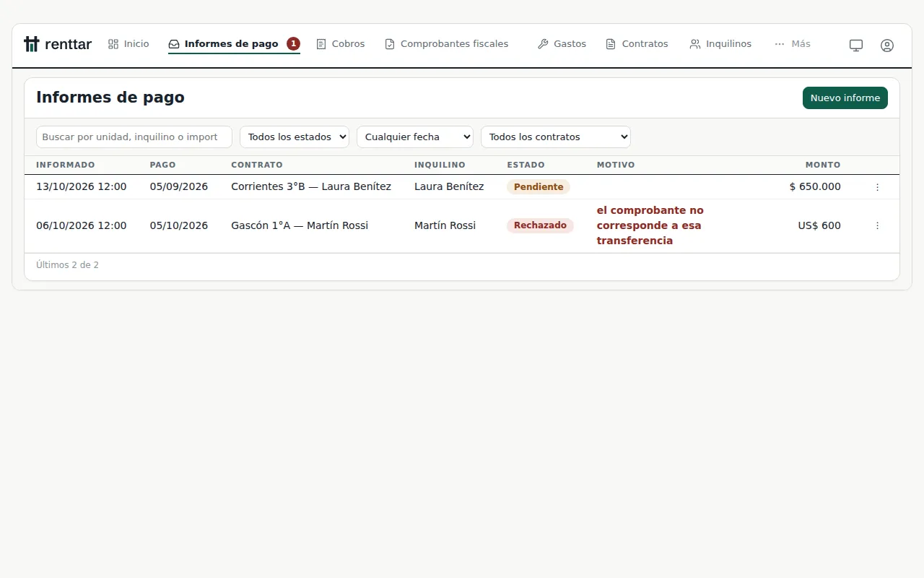The width and height of the screenshot is (924, 578).
Task: Open the user account profile icon
Action: tap(887, 45)
